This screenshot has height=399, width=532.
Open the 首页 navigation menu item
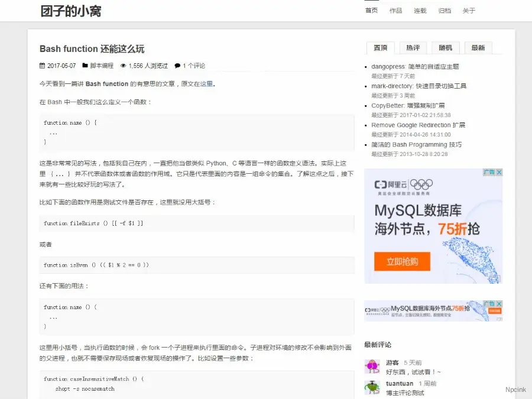point(371,11)
